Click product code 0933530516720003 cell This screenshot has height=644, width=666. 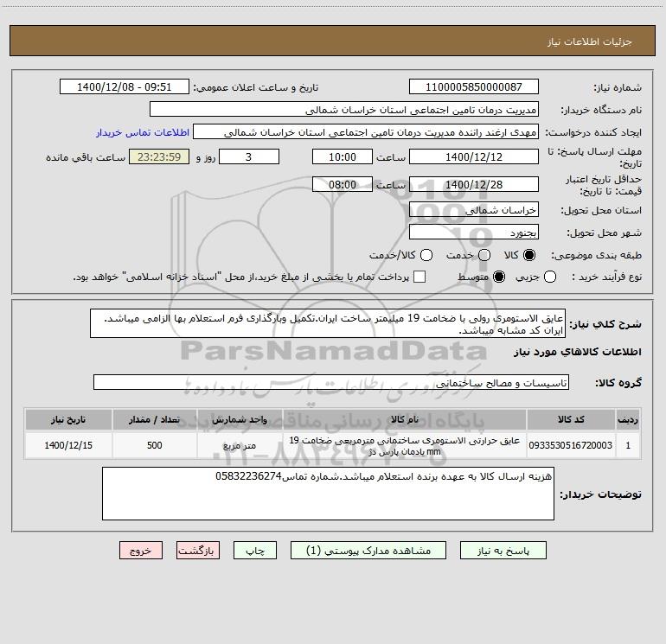(571, 445)
